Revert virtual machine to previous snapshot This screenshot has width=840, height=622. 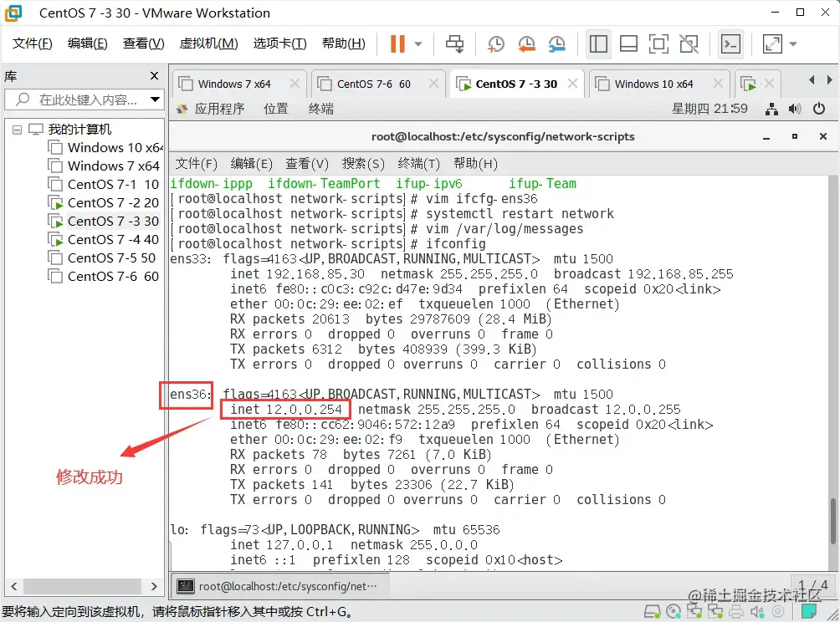[x=526, y=44]
